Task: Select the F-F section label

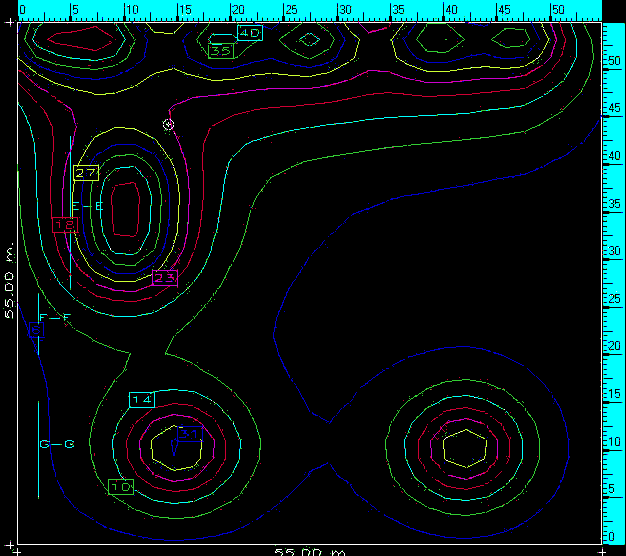Action: click(55, 318)
